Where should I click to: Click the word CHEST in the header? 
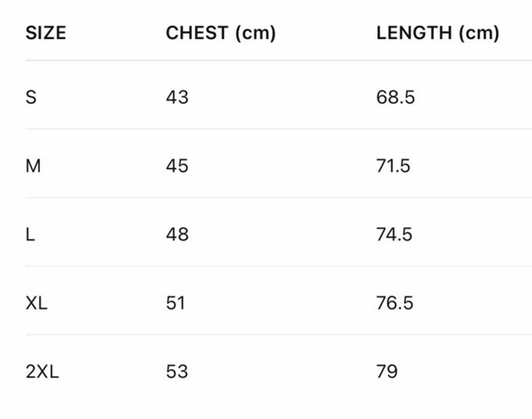pyautogui.click(x=197, y=33)
